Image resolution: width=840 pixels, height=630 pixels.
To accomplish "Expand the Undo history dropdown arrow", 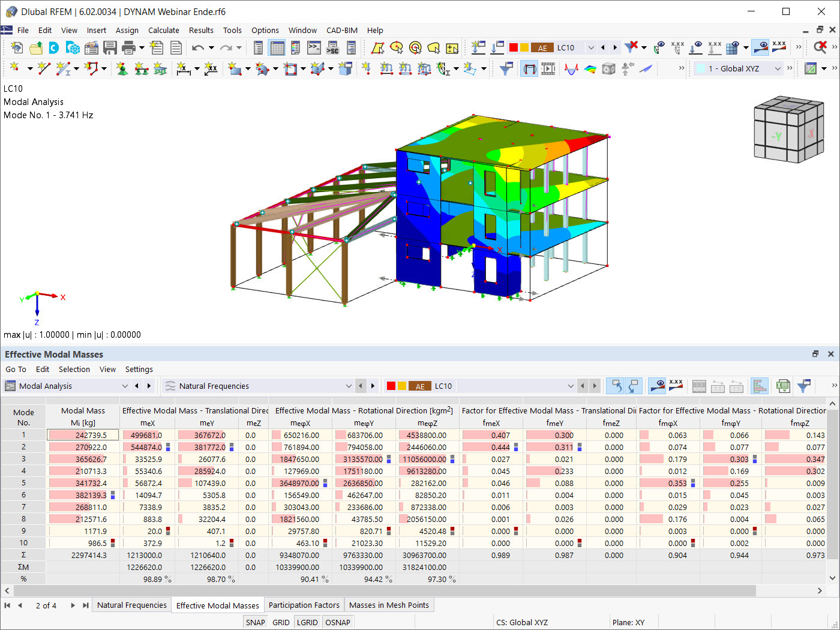I will coord(211,48).
